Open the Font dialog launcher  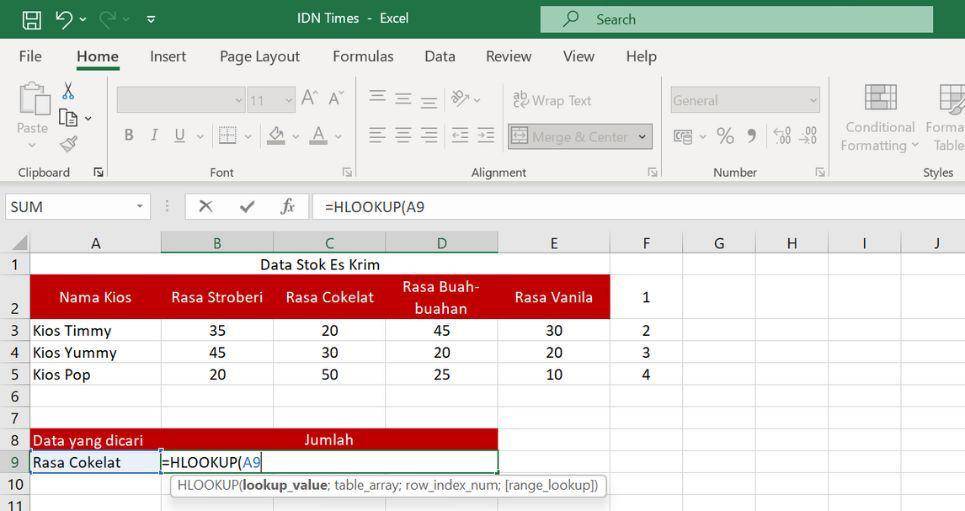point(347,172)
